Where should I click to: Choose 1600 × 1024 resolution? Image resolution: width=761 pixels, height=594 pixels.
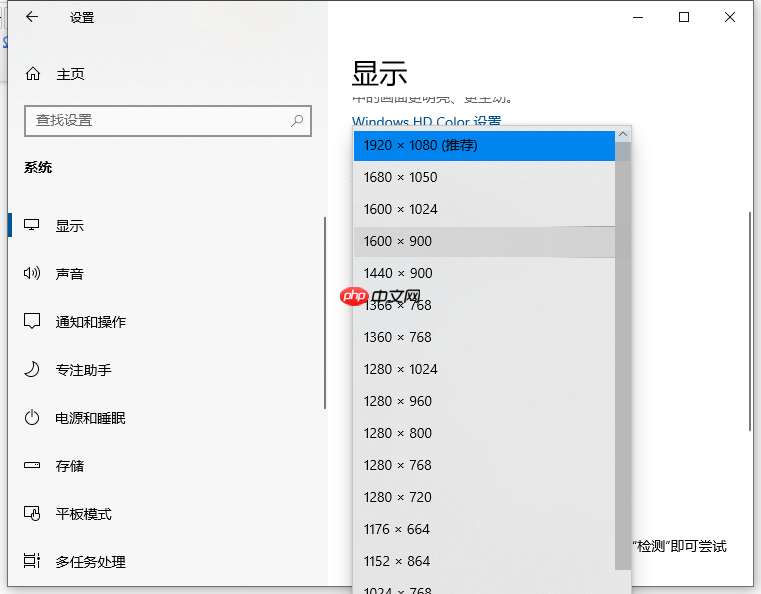click(484, 209)
